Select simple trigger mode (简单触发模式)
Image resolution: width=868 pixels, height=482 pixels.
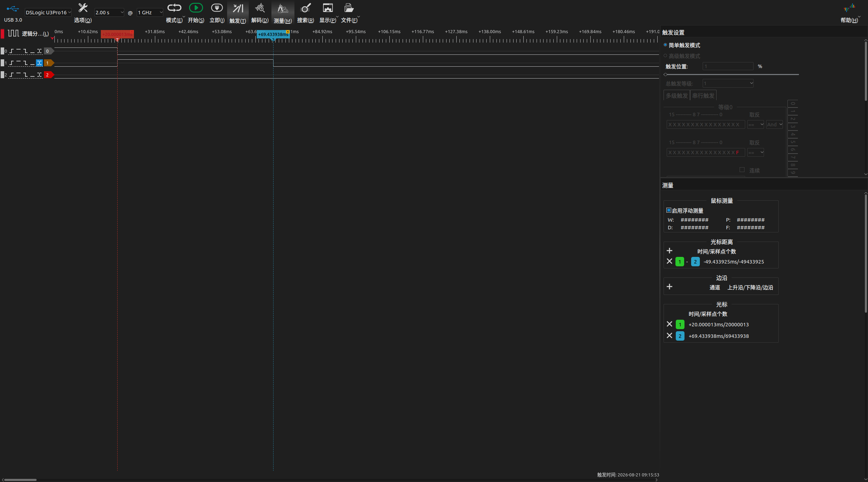tap(665, 45)
